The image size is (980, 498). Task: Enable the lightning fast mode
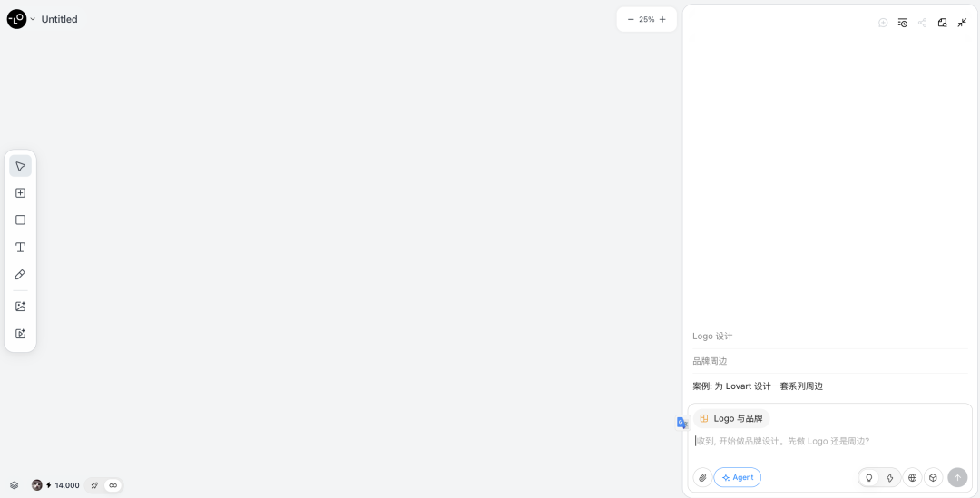pyautogui.click(x=890, y=477)
